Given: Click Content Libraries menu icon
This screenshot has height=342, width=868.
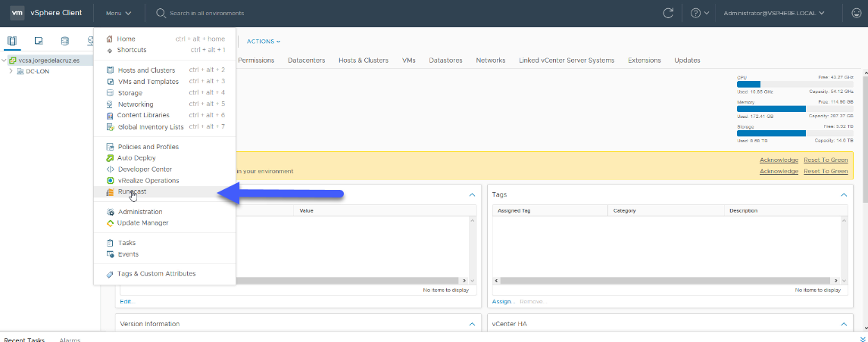Looking at the screenshot, I should click(x=110, y=116).
